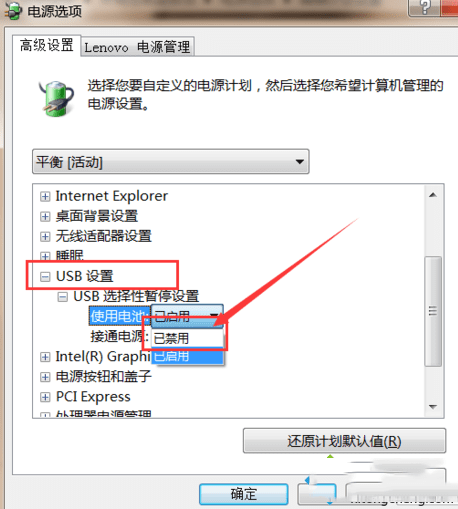The image size is (458, 509).
Task: Click the settings list scrollbar thumb
Action: [433, 311]
